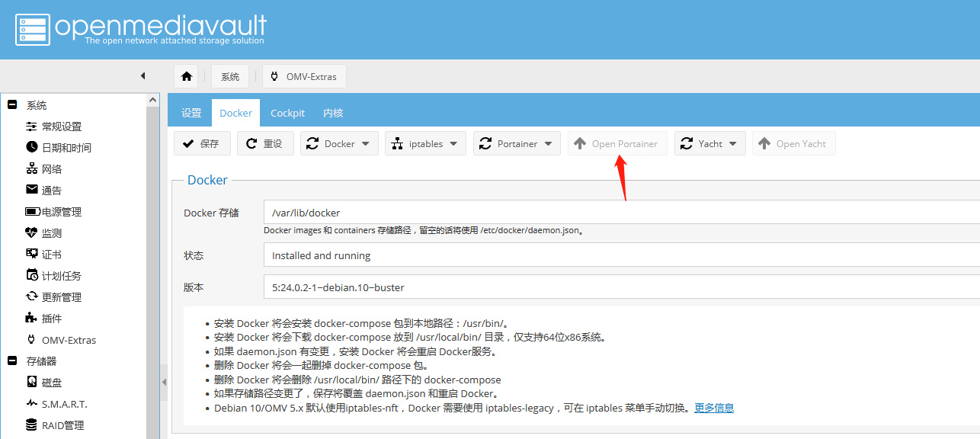Screen dimensions: 980x439
Task: Open 电源管理 power management
Action: click(61, 212)
